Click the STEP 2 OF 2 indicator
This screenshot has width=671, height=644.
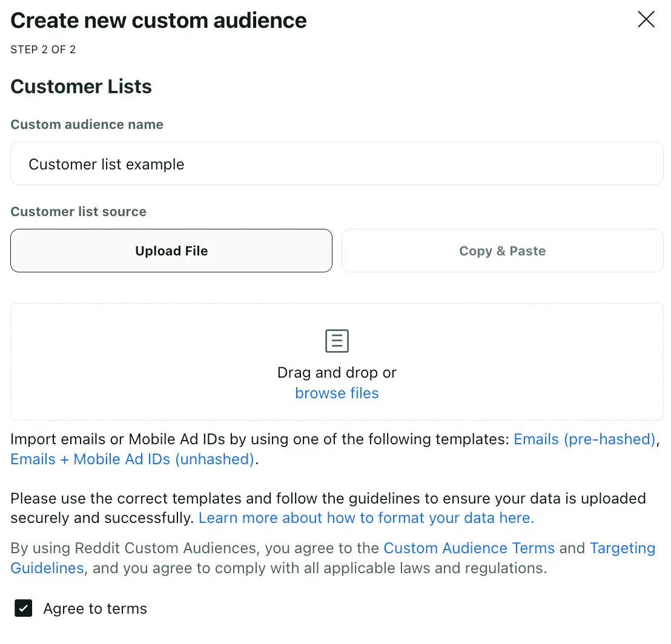[x=43, y=50]
